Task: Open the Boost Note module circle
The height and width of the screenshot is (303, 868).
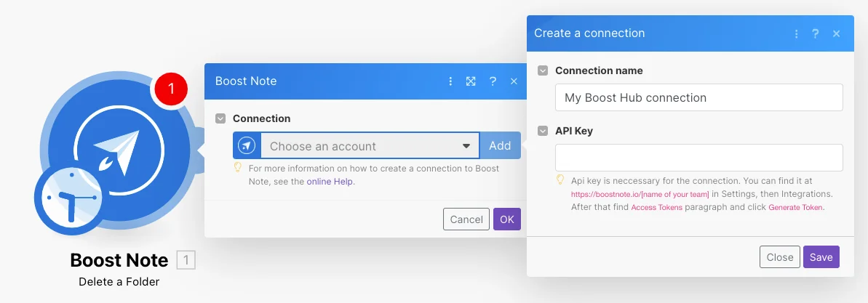Action: [x=119, y=150]
